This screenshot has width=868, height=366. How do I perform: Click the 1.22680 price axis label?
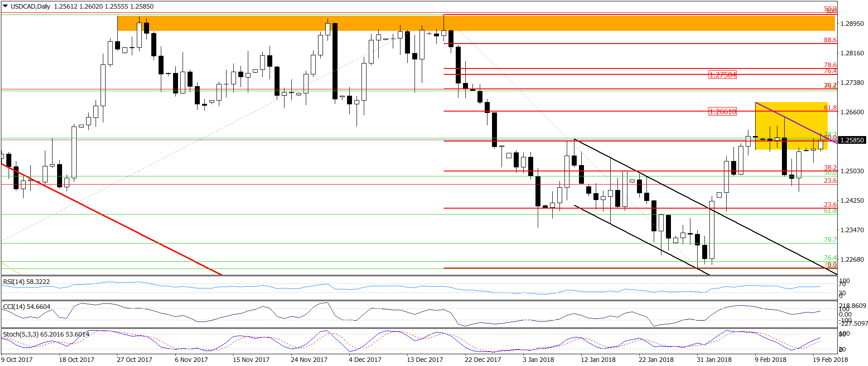coord(852,259)
